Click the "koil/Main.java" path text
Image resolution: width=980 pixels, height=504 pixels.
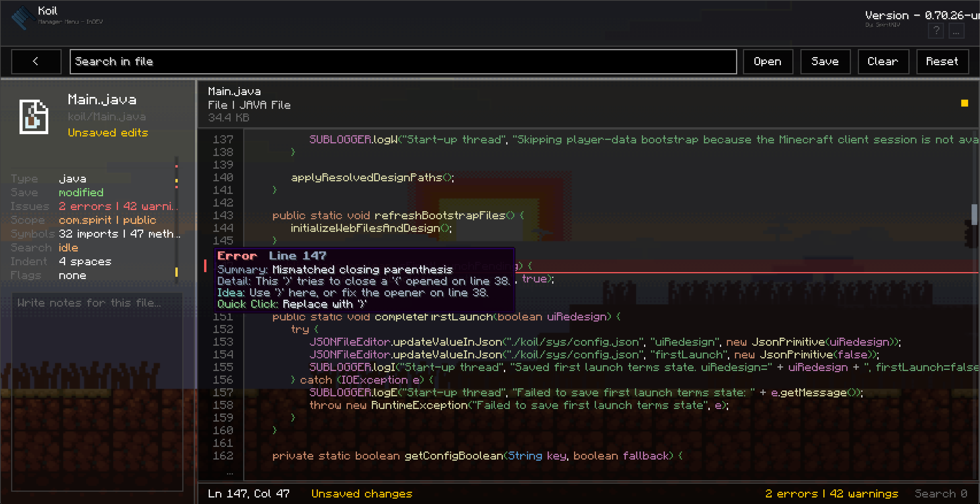(107, 117)
